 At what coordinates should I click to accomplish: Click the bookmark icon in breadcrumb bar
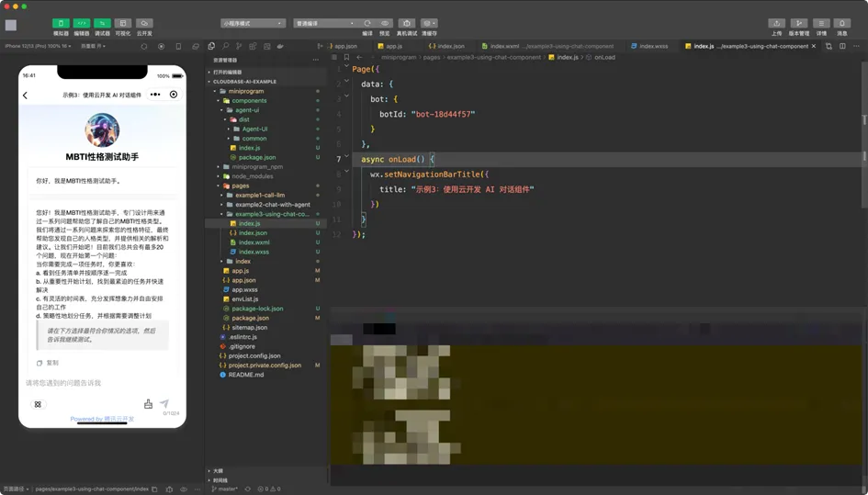[x=346, y=57]
